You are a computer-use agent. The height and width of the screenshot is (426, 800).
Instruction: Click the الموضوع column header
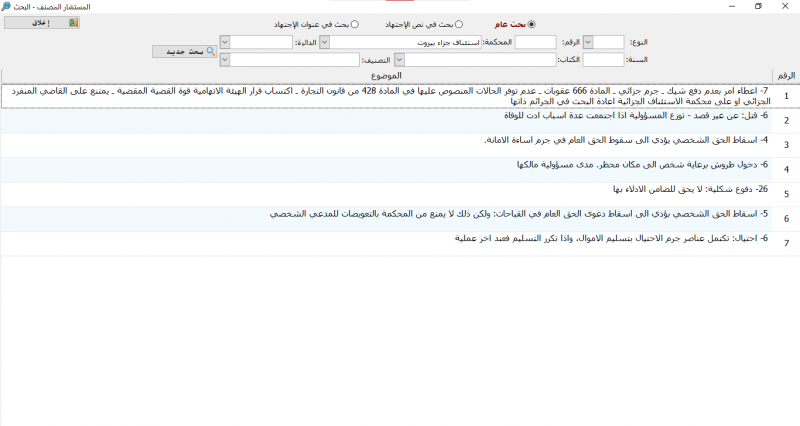click(x=386, y=76)
